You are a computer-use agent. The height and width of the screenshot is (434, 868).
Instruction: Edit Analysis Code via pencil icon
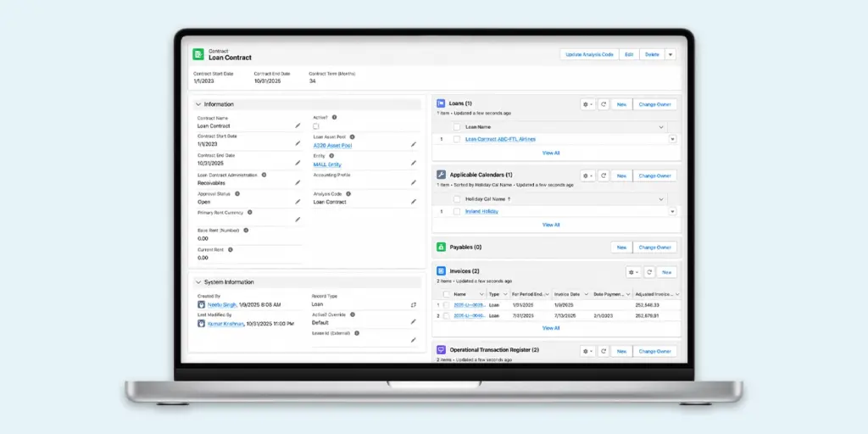click(x=414, y=202)
